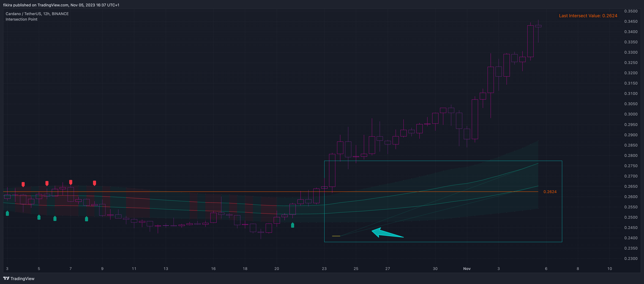Click the '10' date on time axis

[610, 269]
